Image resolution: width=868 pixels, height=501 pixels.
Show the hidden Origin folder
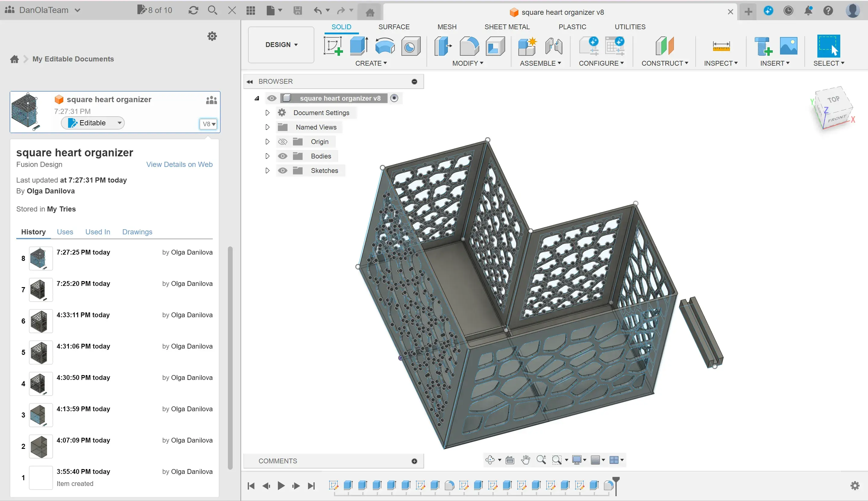pyautogui.click(x=283, y=142)
